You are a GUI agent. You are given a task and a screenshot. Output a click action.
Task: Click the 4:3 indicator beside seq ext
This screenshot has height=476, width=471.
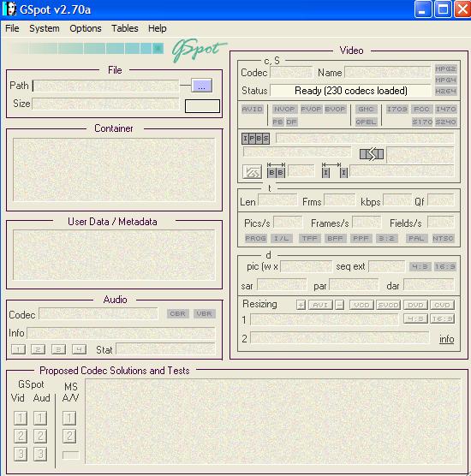click(x=420, y=267)
